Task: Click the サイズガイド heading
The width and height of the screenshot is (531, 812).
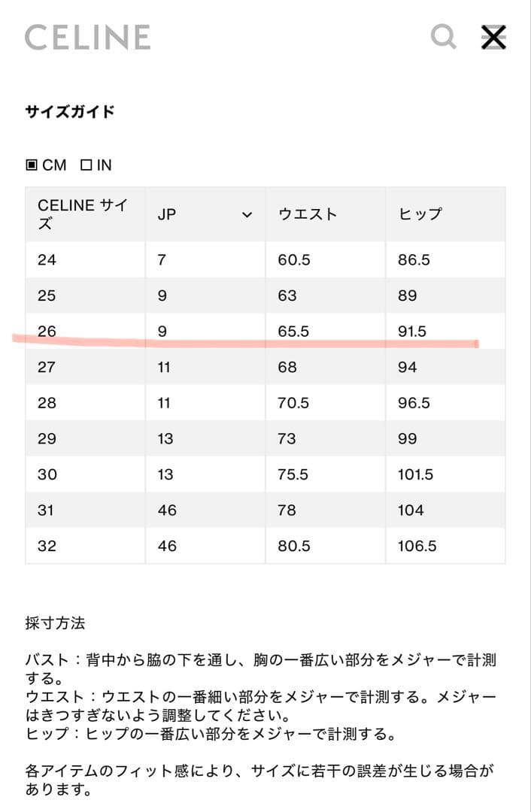Action: tap(69, 108)
